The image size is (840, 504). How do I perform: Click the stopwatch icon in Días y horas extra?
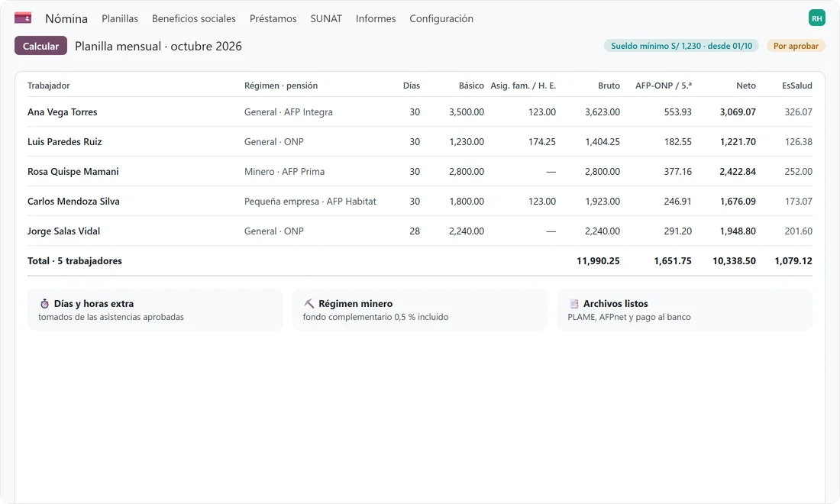click(x=44, y=304)
